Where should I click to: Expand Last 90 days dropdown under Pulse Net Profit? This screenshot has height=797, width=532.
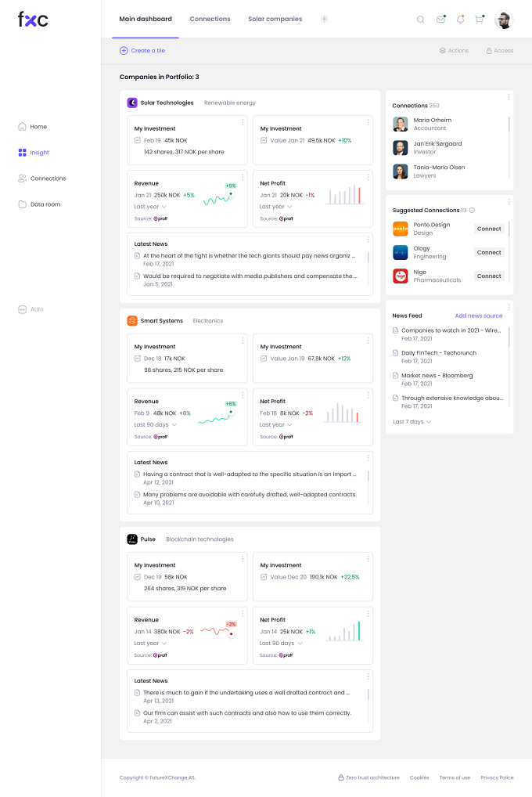point(281,644)
